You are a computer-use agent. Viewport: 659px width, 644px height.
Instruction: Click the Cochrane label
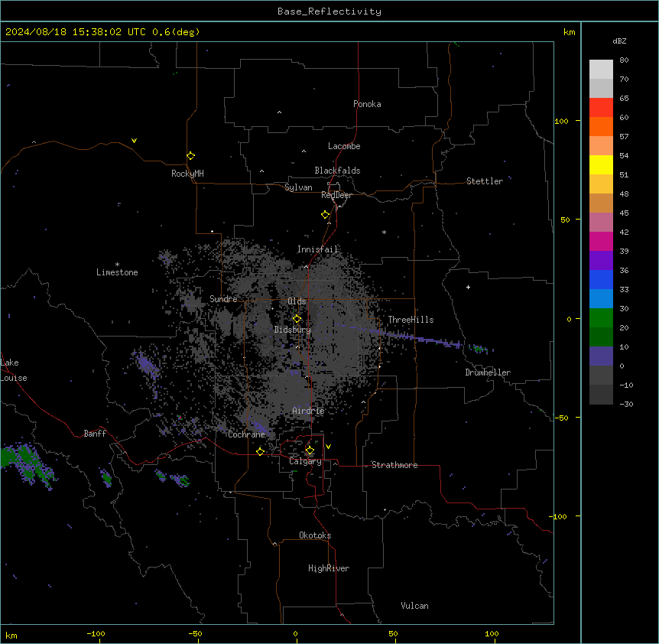[x=246, y=434]
